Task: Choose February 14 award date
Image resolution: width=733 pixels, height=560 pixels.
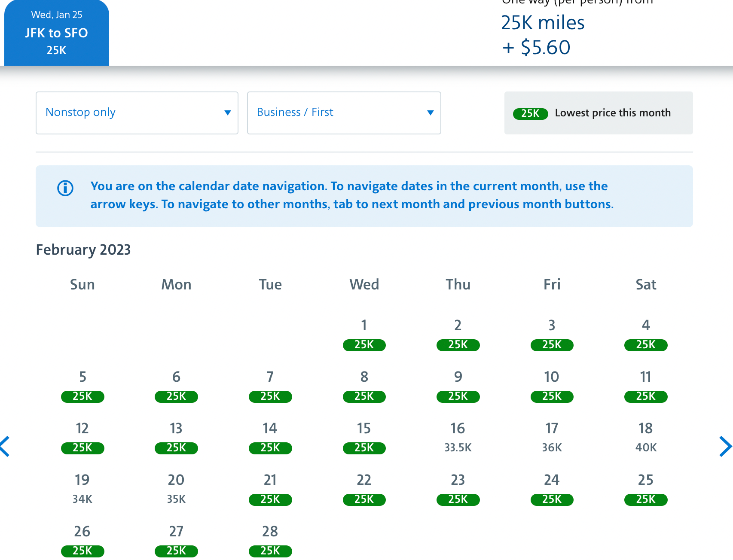Action: (270, 438)
